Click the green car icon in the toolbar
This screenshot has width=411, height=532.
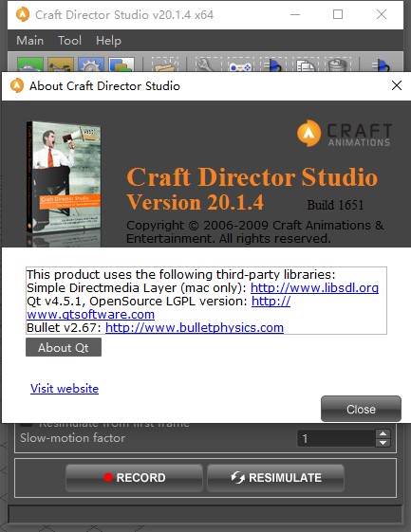coord(30,64)
